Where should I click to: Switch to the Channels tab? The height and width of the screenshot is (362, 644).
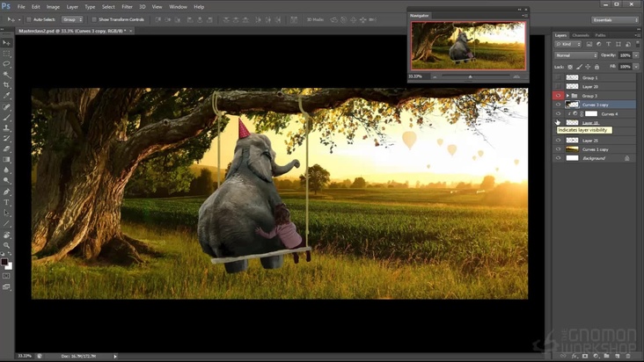pos(581,35)
